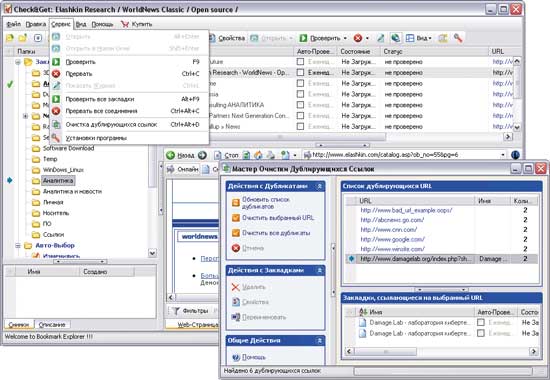Open the Вид toolbar dropdown
550x380 pixels.
(x=430, y=38)
